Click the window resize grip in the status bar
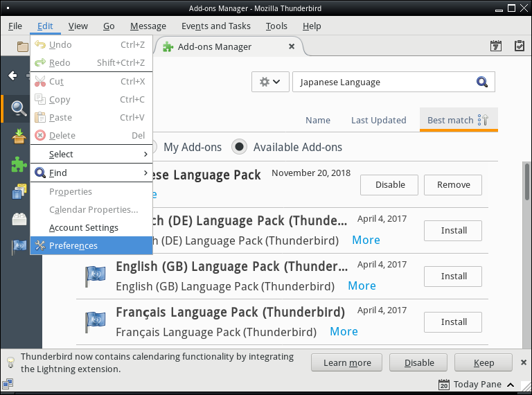 click(x=526, y=386)
